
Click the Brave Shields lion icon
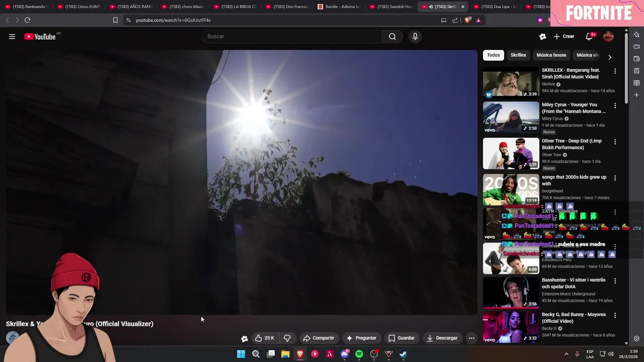click(x=467, y=20)
